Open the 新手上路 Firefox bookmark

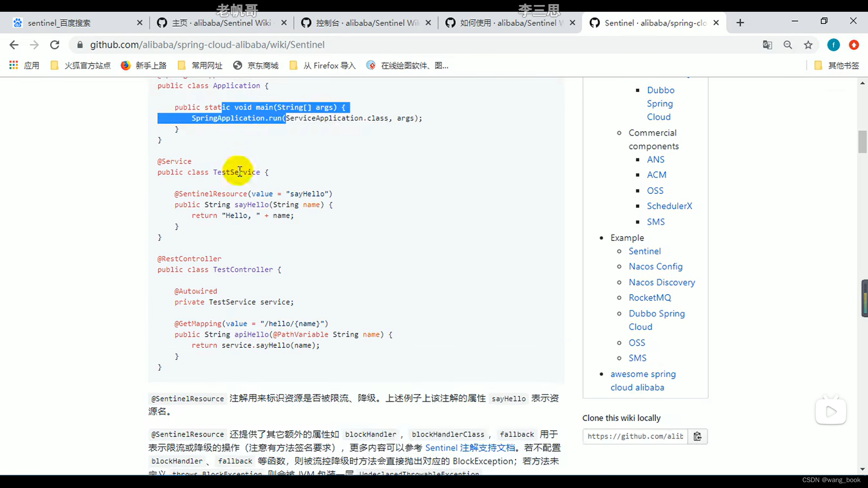144,66
